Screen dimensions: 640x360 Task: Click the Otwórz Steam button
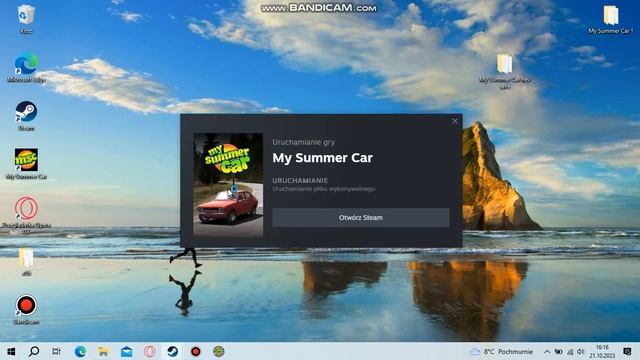point(361,218)
